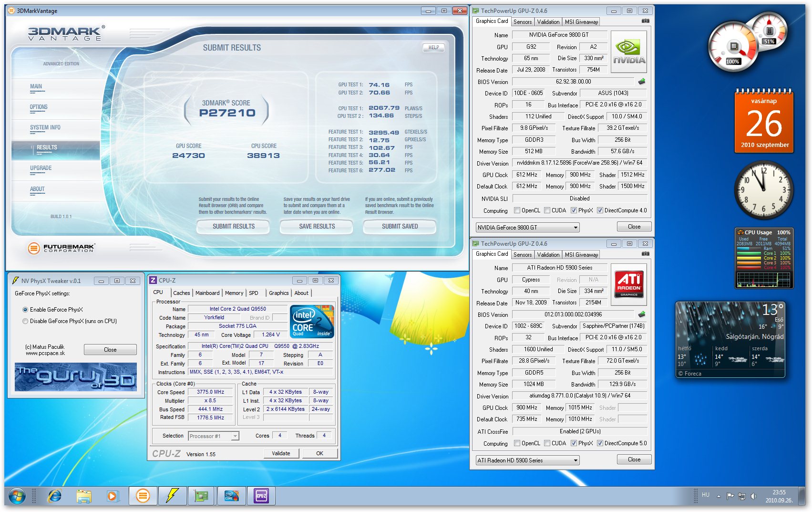The image size is (812, 512).
Task: Toggle OpenCL checkbox in 9800 GT GPU-Z
Action: coord(517,210)
